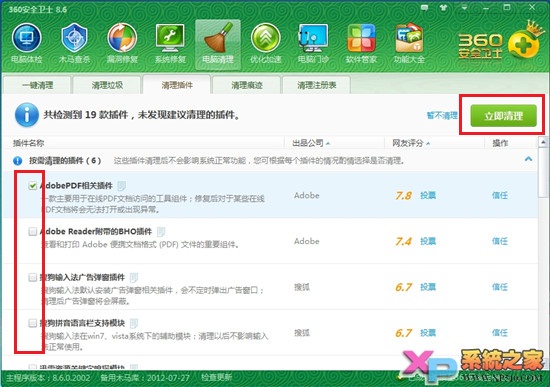Click the 操作 column header

[x=500, y=143]
